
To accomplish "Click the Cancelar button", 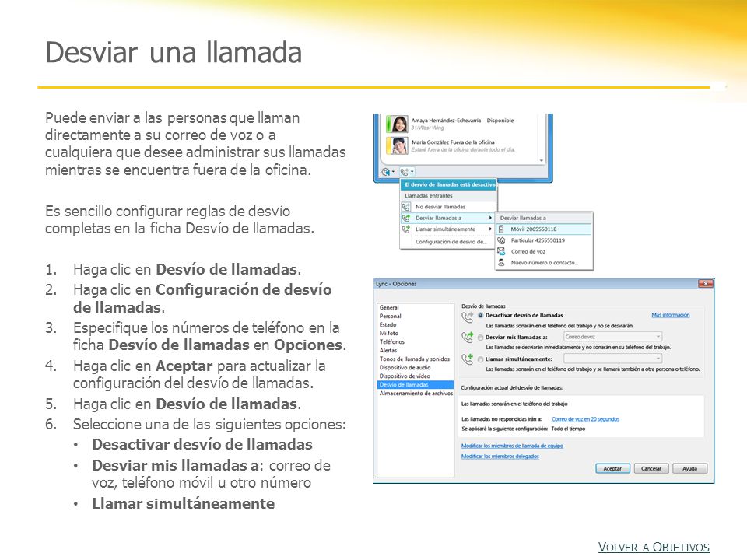I will point(651,468).
